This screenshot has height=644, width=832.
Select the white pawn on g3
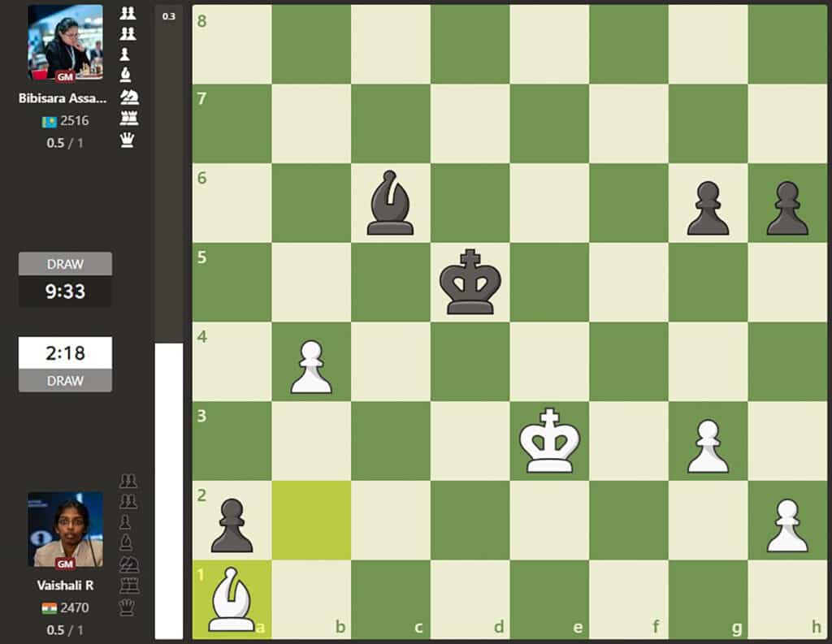click(x=708, y=446)
